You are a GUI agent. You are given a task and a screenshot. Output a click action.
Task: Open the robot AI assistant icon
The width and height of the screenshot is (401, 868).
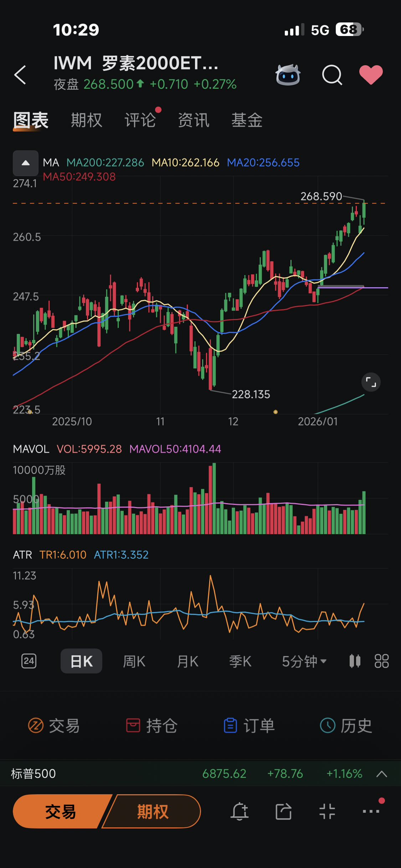[x=288, y=75]
